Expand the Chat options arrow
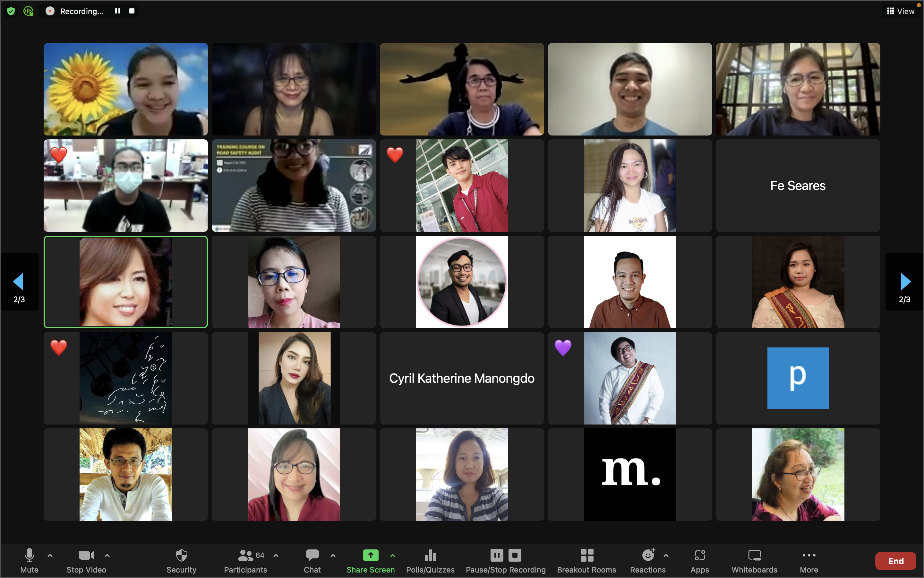This screenshot has height=578, width=924. (x=333, y=556)
